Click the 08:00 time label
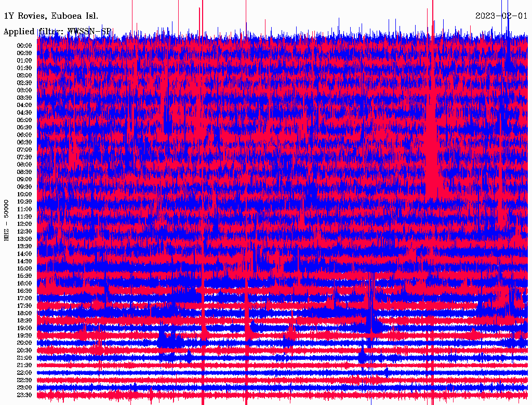 (24, 165)
